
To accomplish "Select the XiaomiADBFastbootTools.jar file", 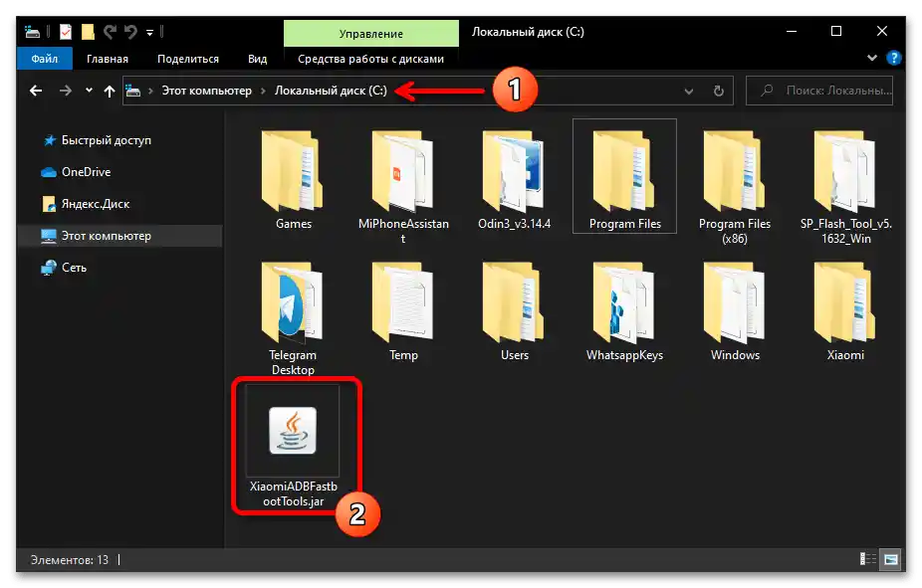I will point(294,447).
